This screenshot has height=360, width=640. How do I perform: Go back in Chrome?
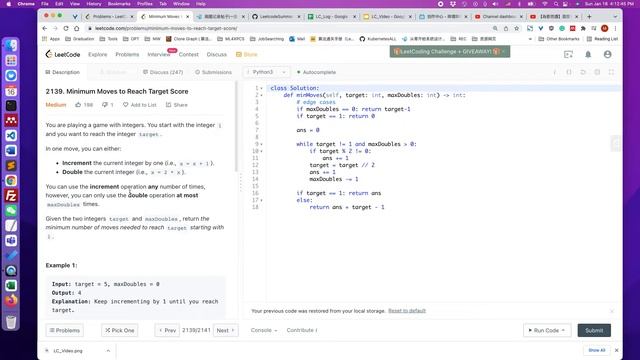(x=44, y=28)
